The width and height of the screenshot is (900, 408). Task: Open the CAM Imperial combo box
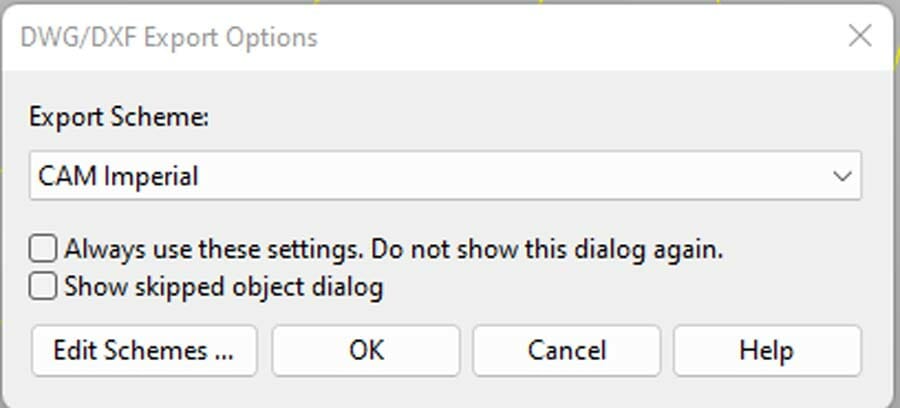pyautogui.click(x=445, y=177)
